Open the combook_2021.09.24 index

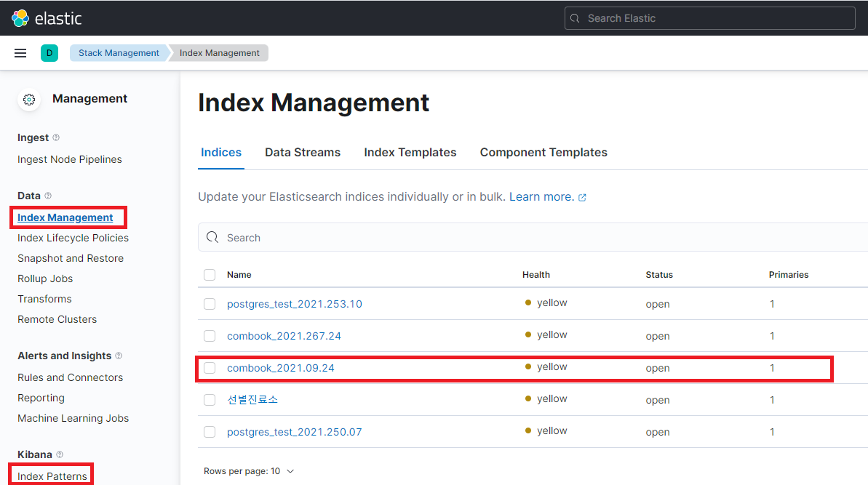point(281,369)
